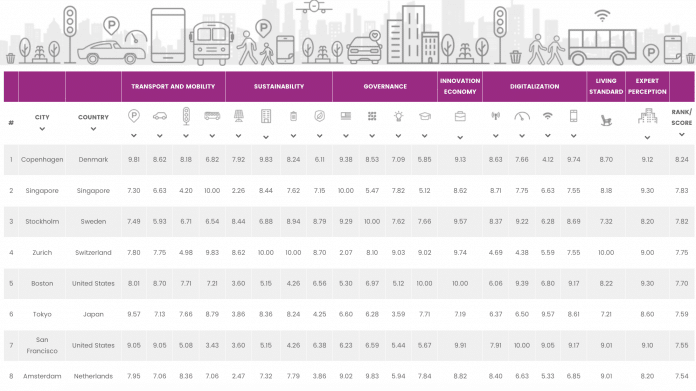Open the chevron under the smartphone icon
Screen dimensions: 696x391
[x=573, y=136]
